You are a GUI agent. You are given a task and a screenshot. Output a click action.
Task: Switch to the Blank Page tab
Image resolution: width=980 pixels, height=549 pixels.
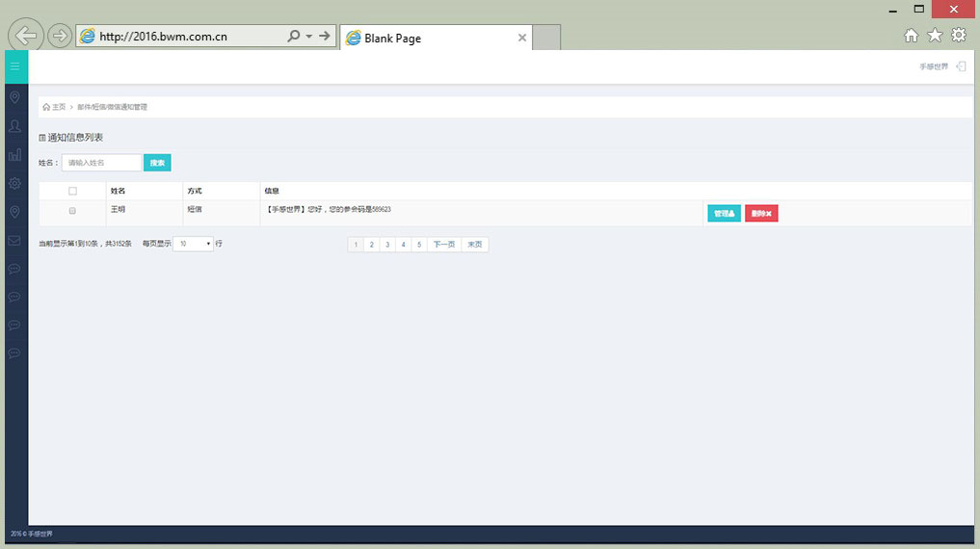click(436, 39)
